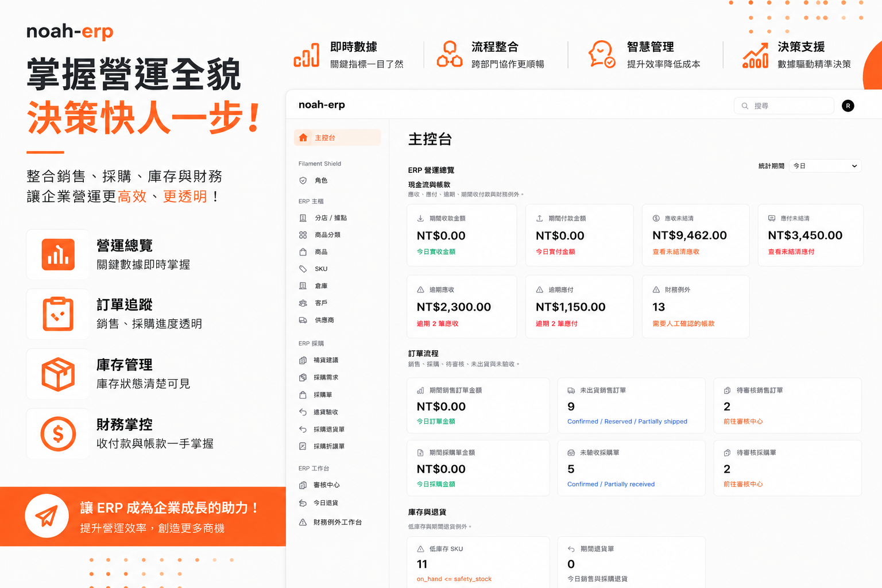The width and height of the screenshot is (882, 588).
Task: Click the 商品 bag icon
Action: point(303,252)
